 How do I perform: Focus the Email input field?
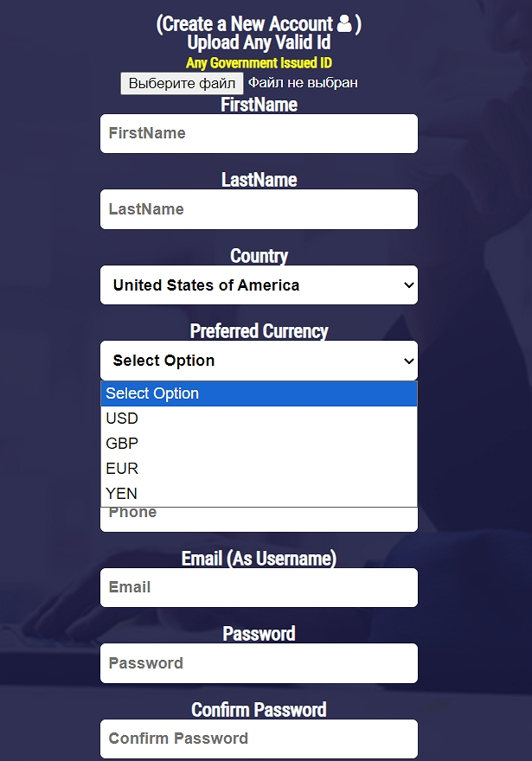pyautogui.click(x=259, y=587)
